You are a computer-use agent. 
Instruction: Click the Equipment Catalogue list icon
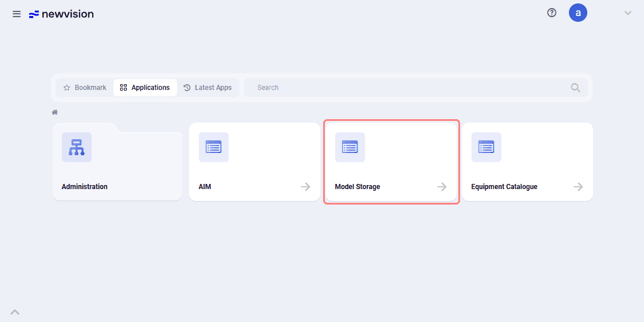[x=486, y=147]
